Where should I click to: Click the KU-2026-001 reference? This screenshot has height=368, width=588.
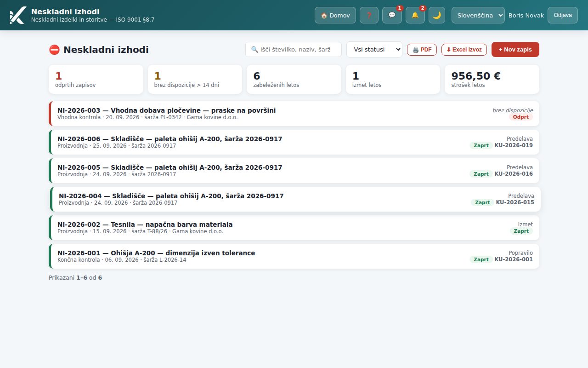(514, 259)
